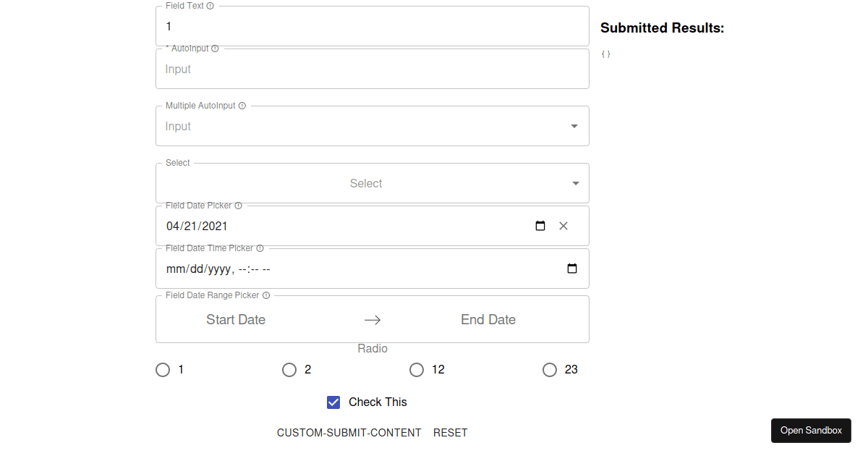
Task: Click the Start Date field
Action: coord(236,319)
